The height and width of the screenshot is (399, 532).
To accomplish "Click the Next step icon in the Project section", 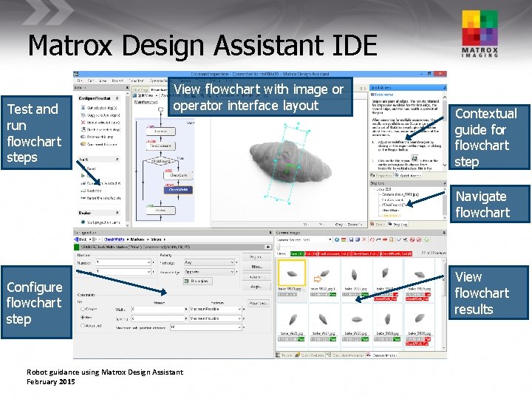I will pyautogui.click(x=83, y=191).
